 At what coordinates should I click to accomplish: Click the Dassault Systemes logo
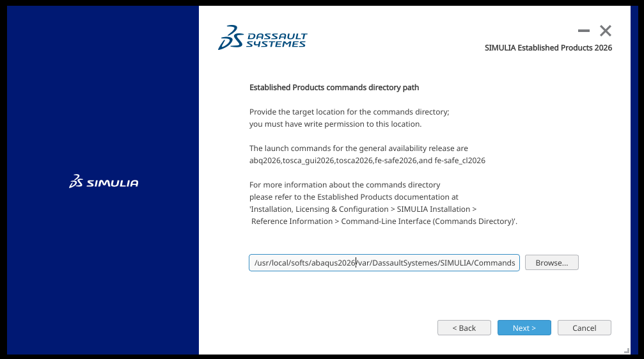tap(262, 38)
